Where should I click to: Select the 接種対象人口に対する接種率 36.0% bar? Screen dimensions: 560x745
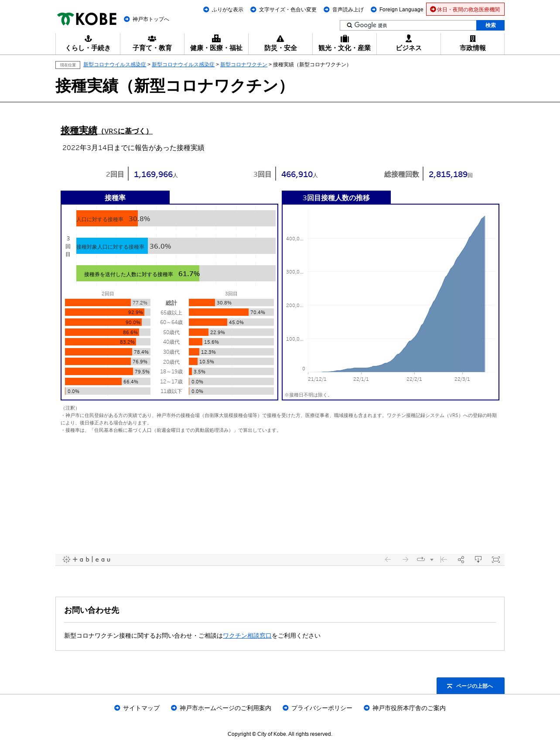coord(112,246)
